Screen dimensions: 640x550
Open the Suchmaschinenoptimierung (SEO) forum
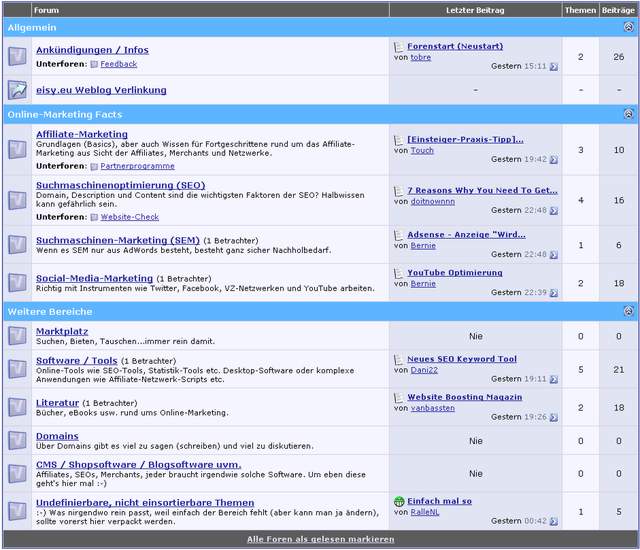coord(120,185)
